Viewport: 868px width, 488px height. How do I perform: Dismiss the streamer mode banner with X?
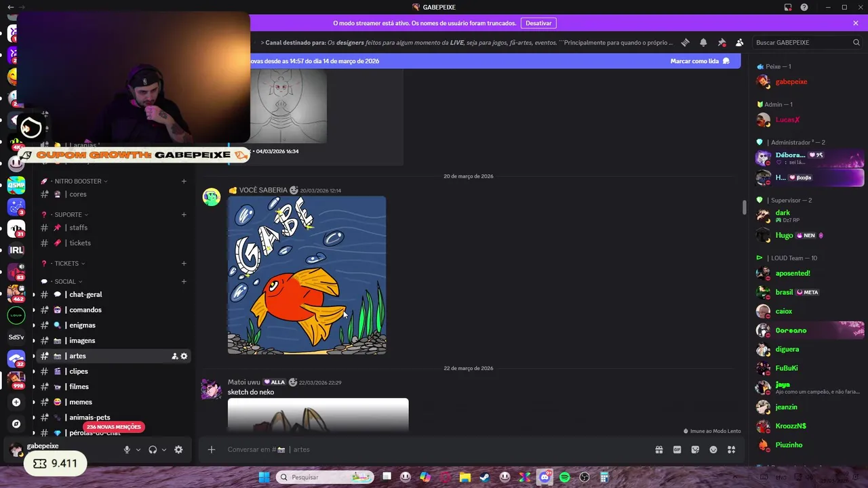click(856, 23)
